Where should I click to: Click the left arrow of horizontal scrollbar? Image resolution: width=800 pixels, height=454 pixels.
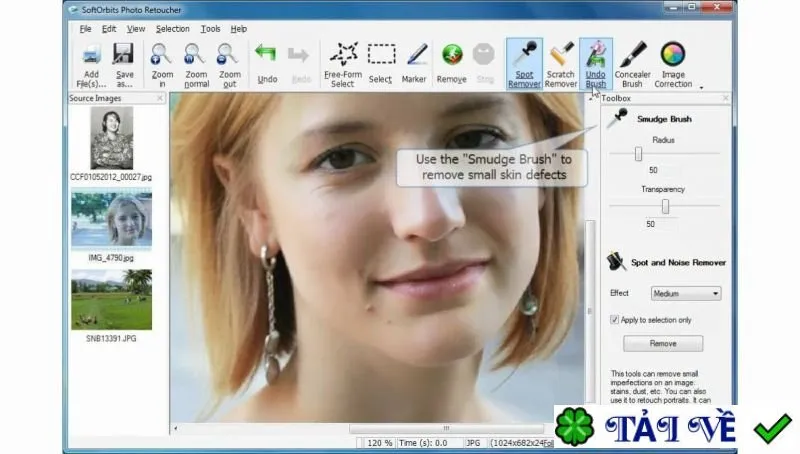tap(176, 428)
